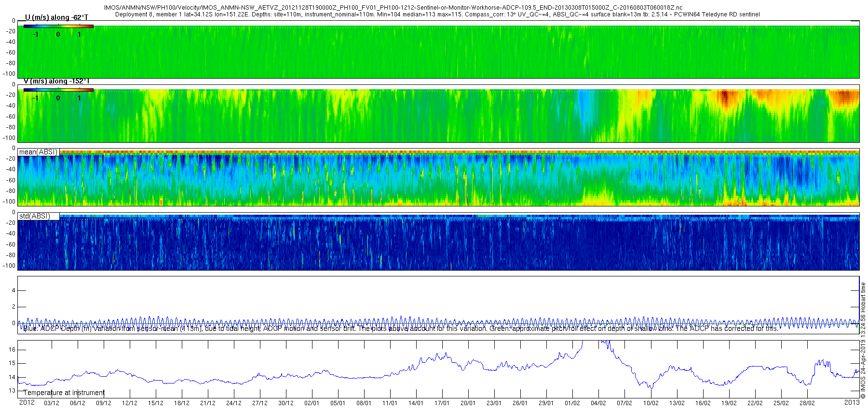This screenshot has height=410, width=868.
Task: Click the U velocity colorbar
Action: coord(58,27)
